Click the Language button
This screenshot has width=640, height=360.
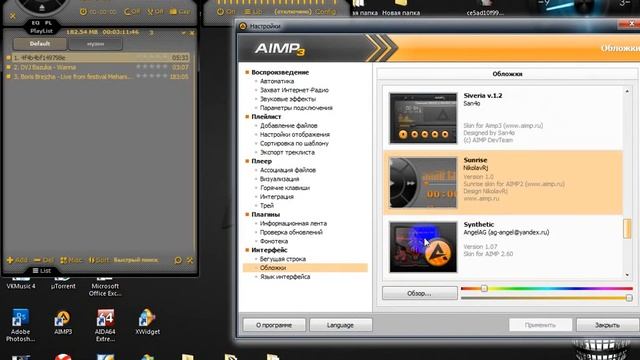(x=340, y=325)
